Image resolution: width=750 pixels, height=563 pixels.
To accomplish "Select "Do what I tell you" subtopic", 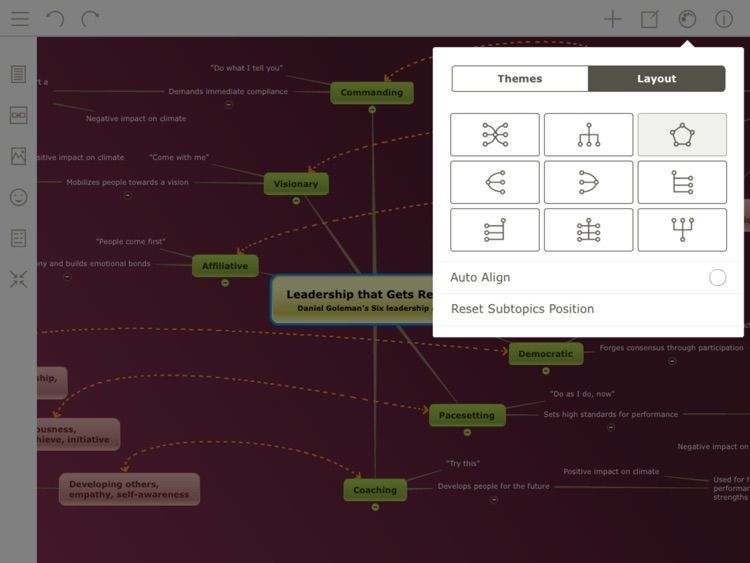I will pyautogui.click(x=247, y=68).
